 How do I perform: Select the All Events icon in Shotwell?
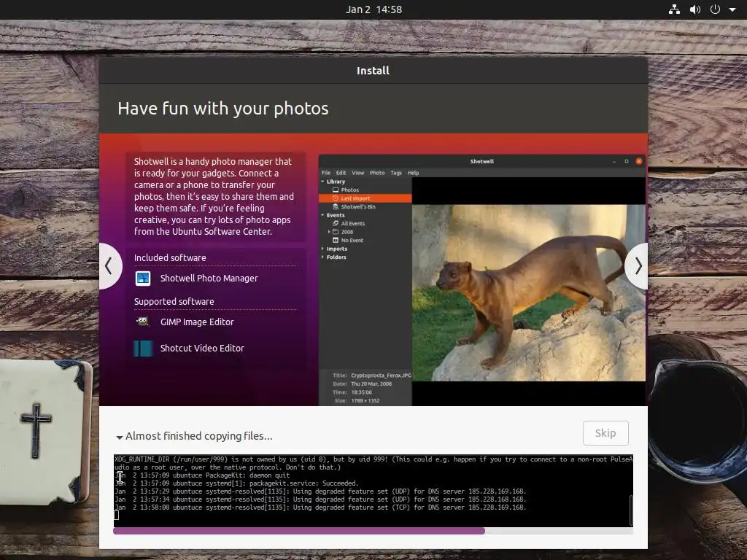tap(336, 223)
